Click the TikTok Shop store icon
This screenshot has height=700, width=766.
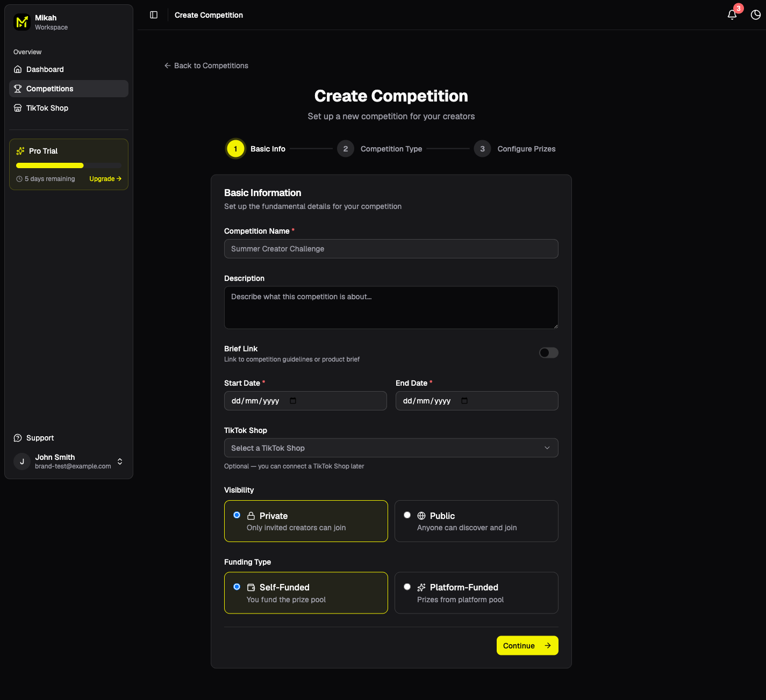tap(18, 108)
